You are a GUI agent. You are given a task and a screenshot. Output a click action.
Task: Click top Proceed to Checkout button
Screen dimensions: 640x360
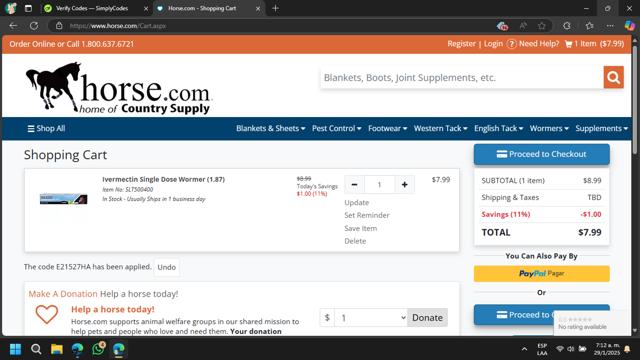(542, 154)
